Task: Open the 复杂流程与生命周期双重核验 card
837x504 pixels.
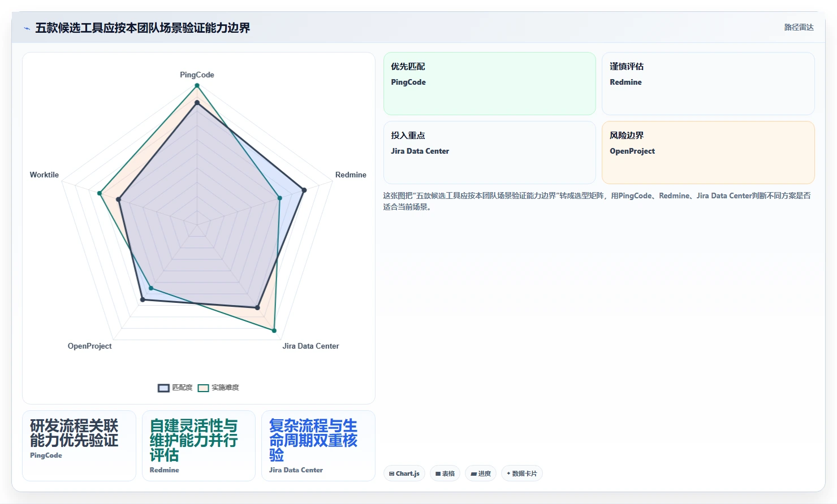Action: [318, 446]
